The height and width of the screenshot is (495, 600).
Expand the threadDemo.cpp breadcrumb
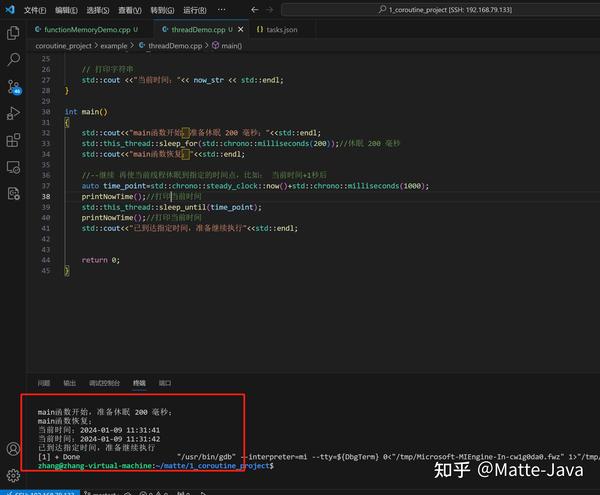tap(175, 46)
